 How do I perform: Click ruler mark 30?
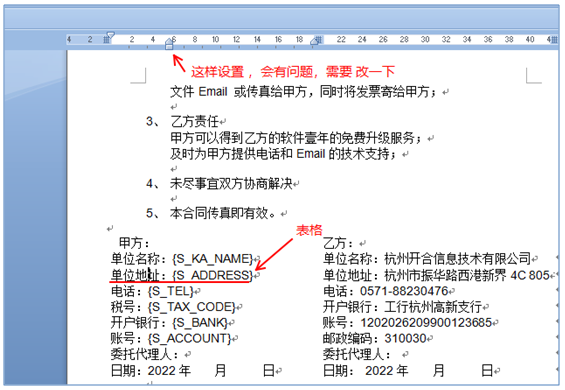[425, 39]
